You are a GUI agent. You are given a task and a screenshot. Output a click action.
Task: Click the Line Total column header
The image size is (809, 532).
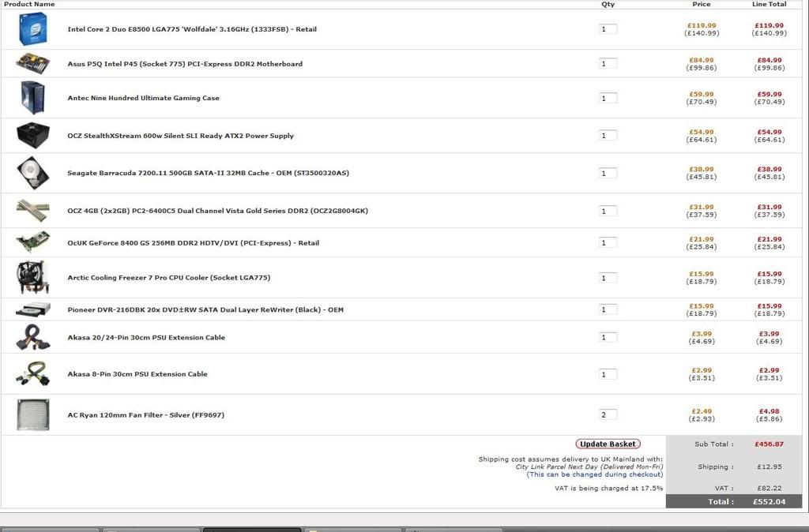(769, 4)
